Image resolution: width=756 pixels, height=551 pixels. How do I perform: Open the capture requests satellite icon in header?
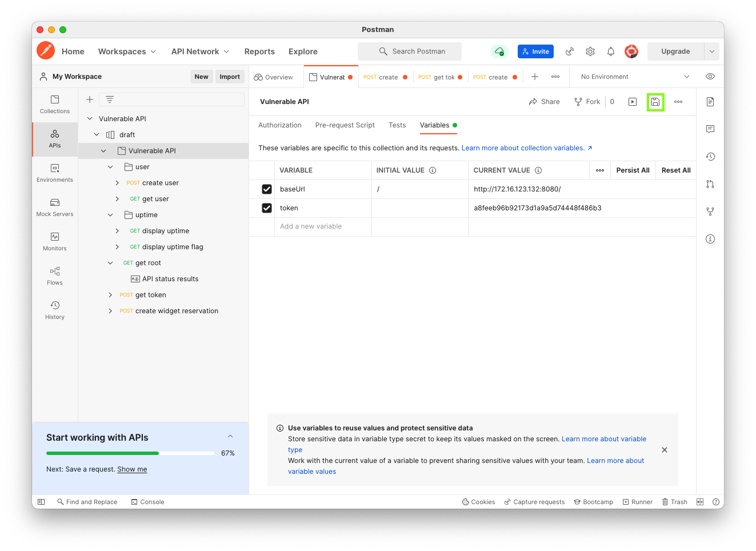[570, 51]
